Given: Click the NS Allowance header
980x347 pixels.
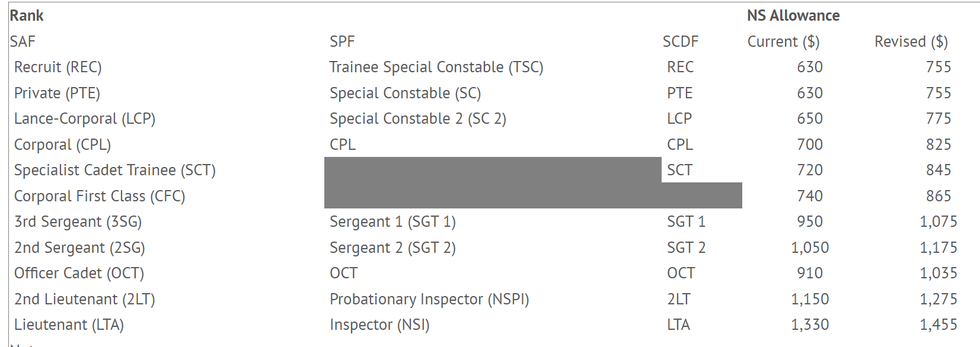Looking at the screenshot, I should tap(793, 16).
